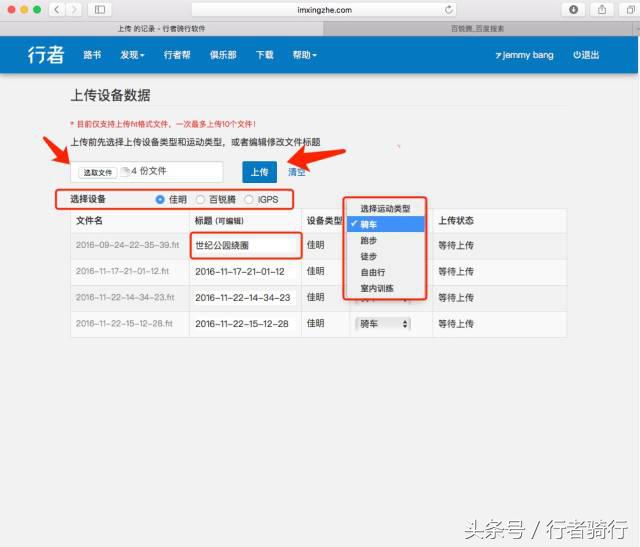
Task: Open the 路书 nav item
Action: point(92,55)
